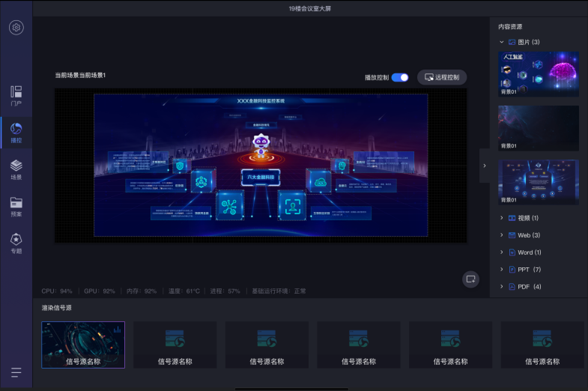Open the 门户 portal section
The image size is (588, 391).
click(x=16, y=96)
